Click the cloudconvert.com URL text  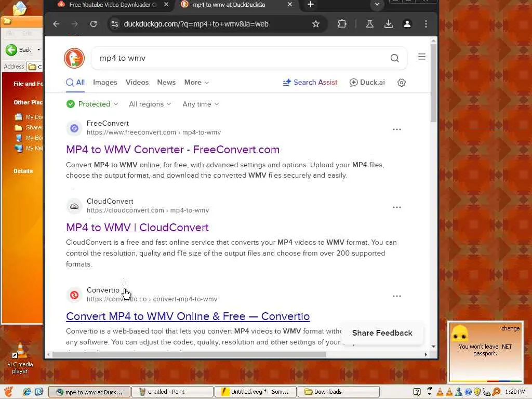click(148, 210)
